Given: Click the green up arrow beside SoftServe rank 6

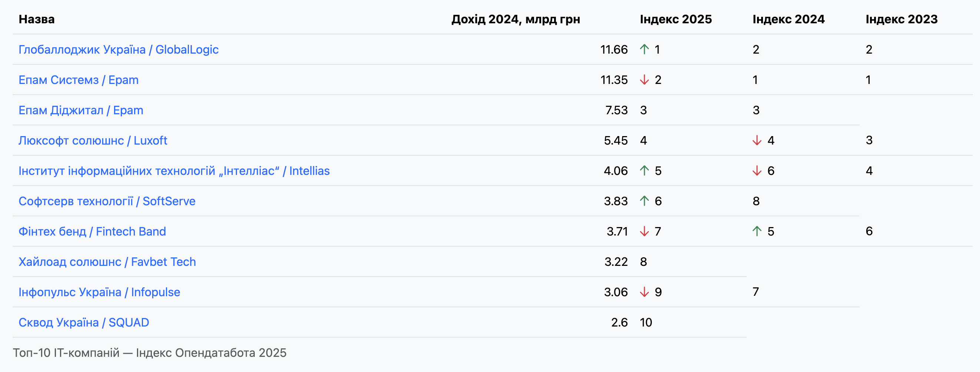Looking at the screenshot, I should pyautogui.click(x=644, y=201).
